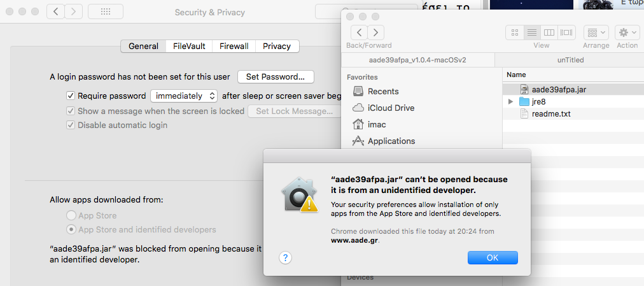Toggle Require password checkbox

tap(71, 96)
